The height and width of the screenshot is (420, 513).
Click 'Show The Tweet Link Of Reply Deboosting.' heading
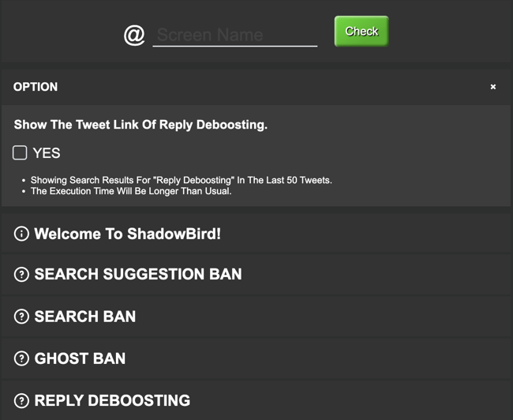coord(140,125)
